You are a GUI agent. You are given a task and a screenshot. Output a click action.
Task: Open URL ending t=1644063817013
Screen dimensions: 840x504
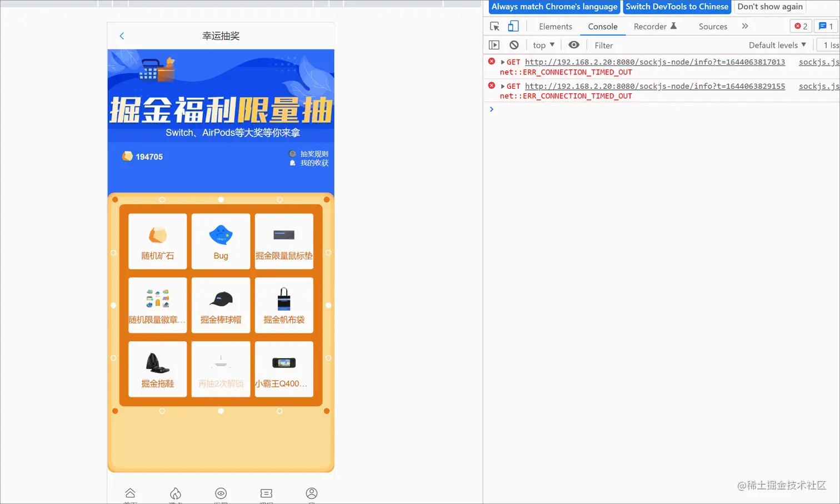pos(655,62)
